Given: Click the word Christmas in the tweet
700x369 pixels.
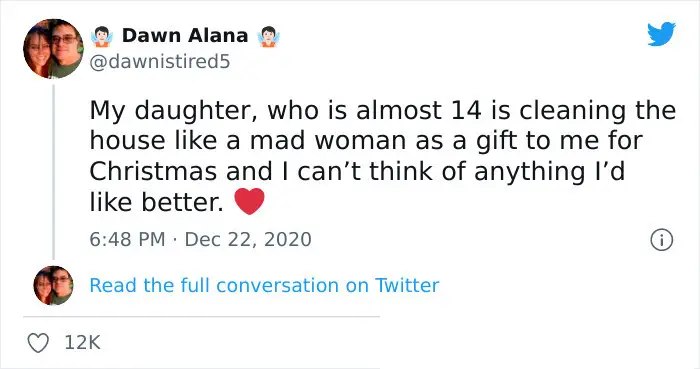Looking at the screenshot, I should pyautogui.click(x=153, y=171).
